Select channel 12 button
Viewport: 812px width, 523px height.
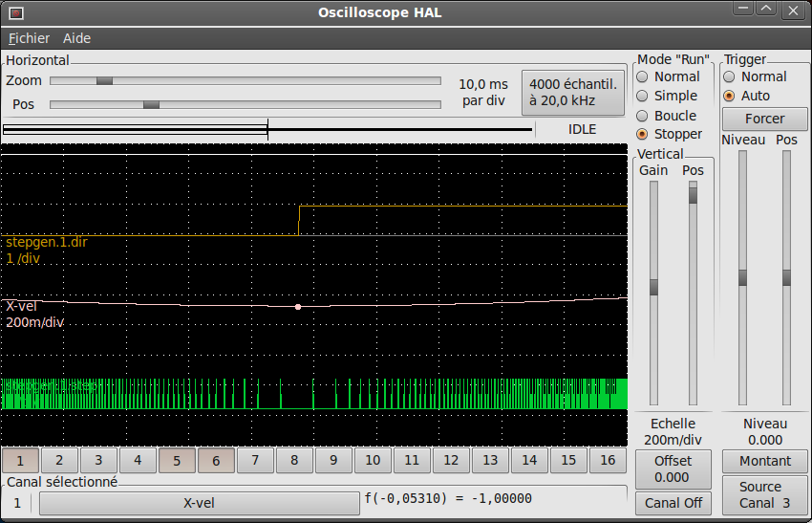click(x=451, y=460)
